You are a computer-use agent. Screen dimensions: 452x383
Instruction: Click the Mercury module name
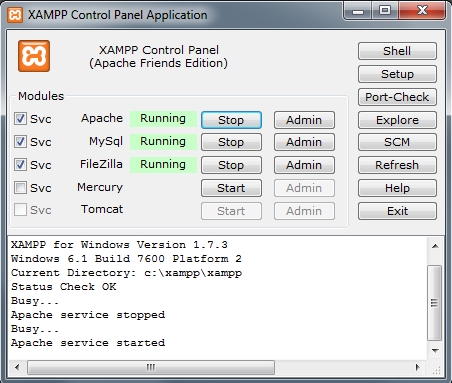point(100,187)
